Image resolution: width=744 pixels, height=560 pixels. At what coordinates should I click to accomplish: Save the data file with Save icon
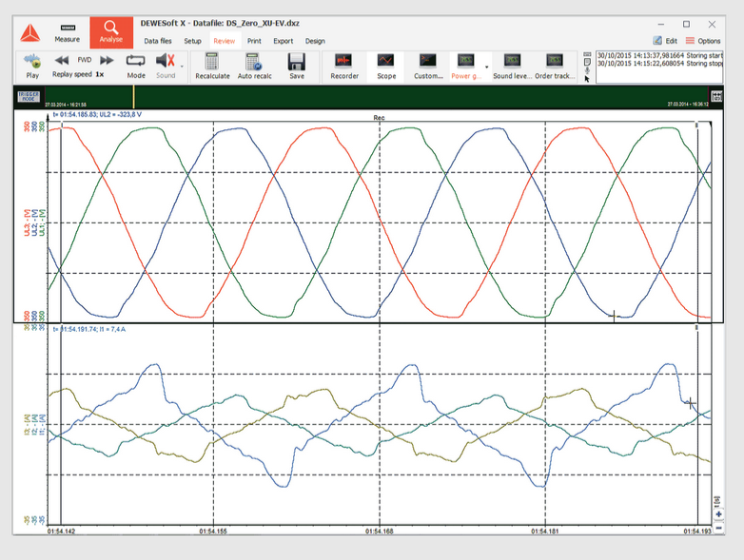point(297,62)
